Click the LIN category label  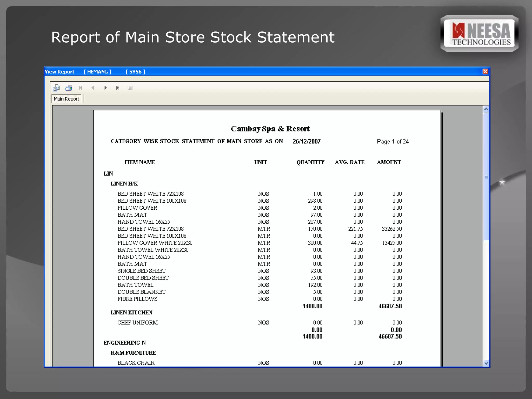coord(108,174)
